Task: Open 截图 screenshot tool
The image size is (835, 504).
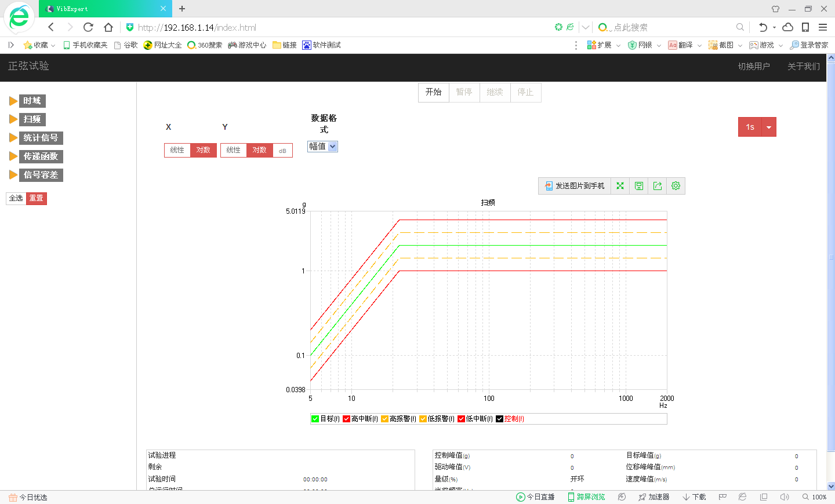Action: pyautogui.click(x=721, y=45)
